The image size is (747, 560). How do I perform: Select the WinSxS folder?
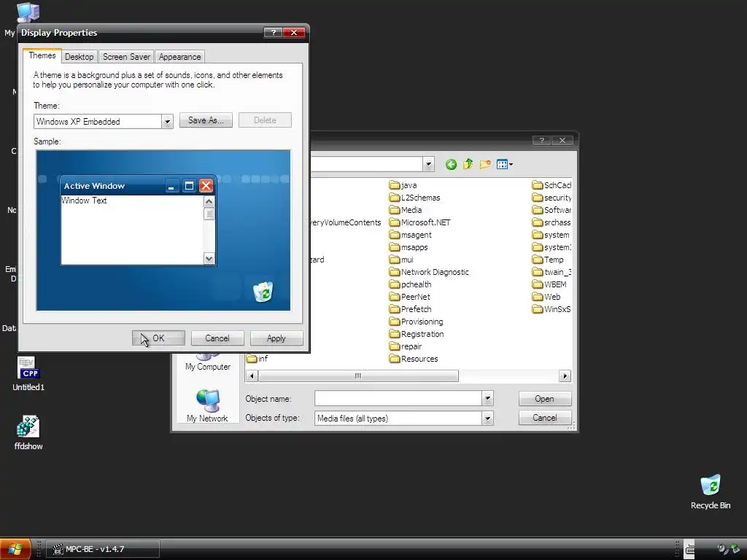[551, 309]
